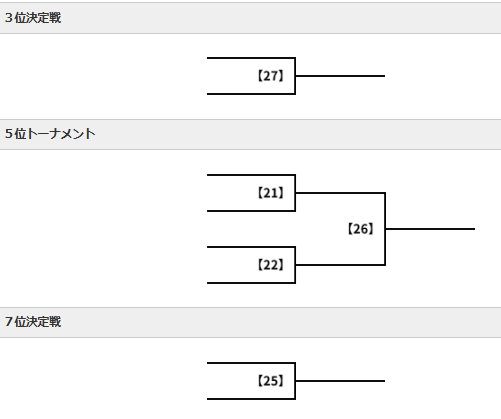Click lower team line of match 27
The width and height of the screenshot is (501, 419).
pyautogui.click(x=251, y=94)
